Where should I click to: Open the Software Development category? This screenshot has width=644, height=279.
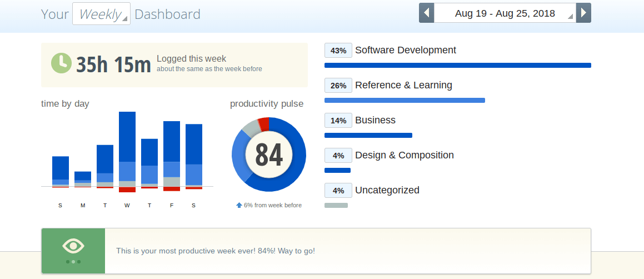(x=405, y=50)
